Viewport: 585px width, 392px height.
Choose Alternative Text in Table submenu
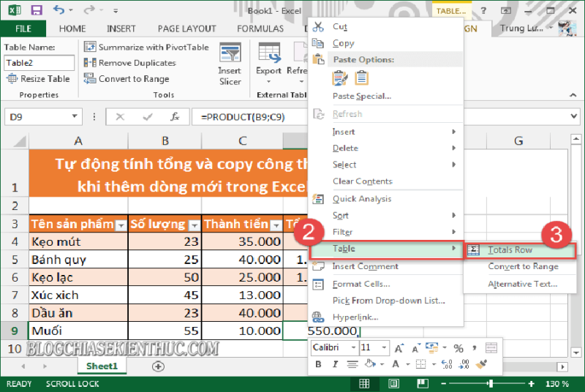(522, 284)
